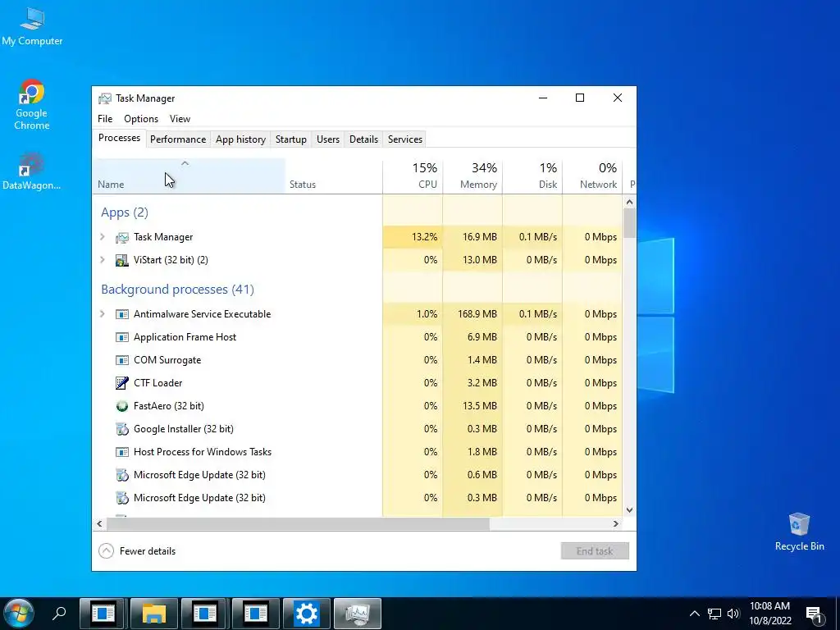Image resolution: width=840 pixels, height=630 pixels.
Task: Sort processes by CPU column
Action: tap(413, 176)
